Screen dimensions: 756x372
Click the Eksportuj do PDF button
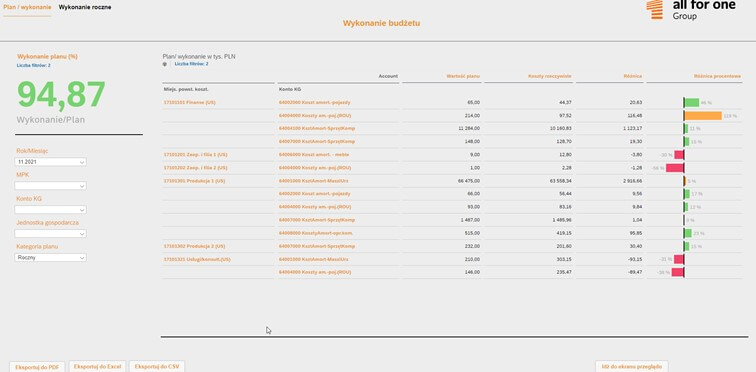(37, 367)
